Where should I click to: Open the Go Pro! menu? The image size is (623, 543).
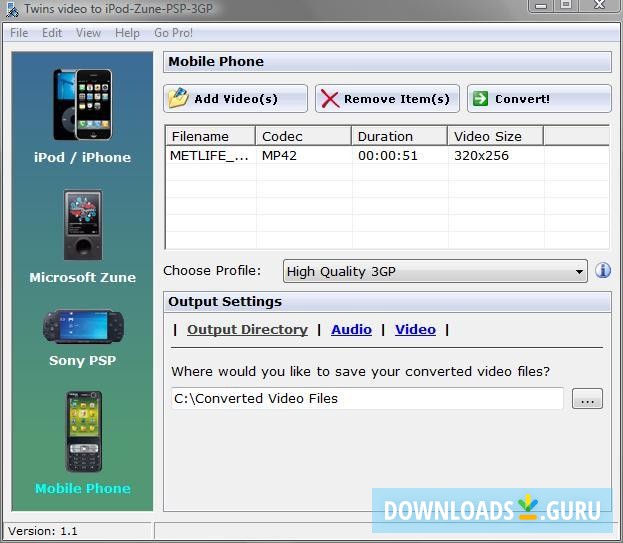click(173, 33)
